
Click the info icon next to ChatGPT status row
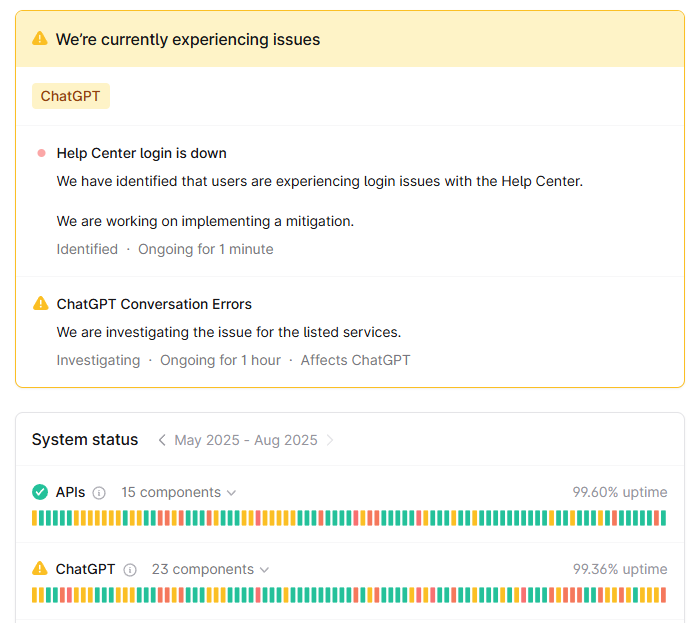[130, 570]
